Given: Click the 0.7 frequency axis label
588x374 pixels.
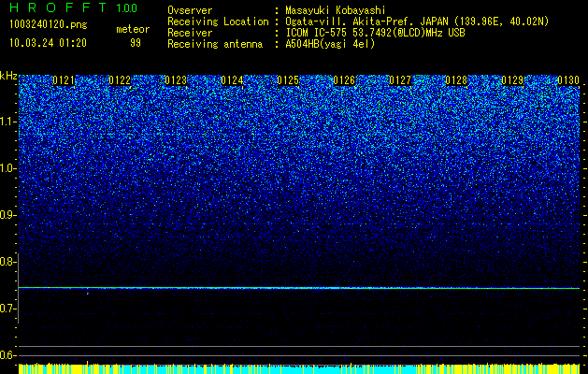Looking at the screenshot, I should [x=7, y=309].
